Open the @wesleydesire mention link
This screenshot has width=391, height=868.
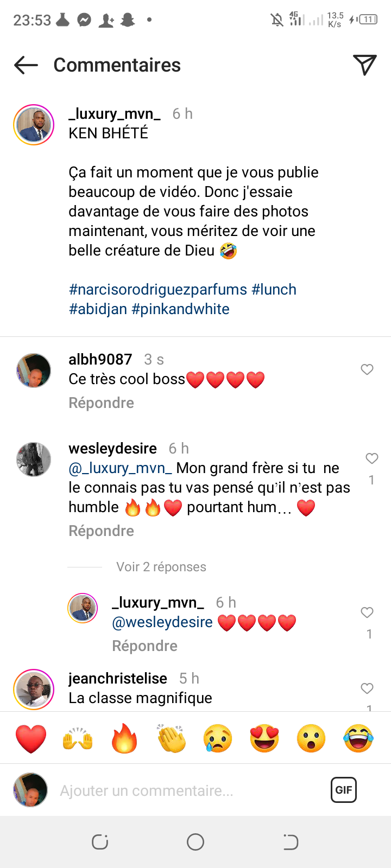(162, 622)
